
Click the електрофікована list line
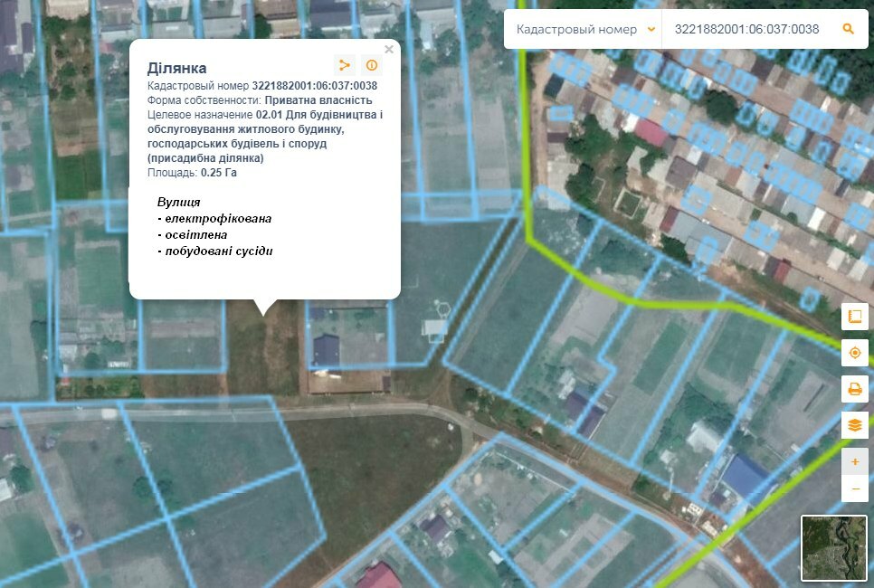point(214,219)
